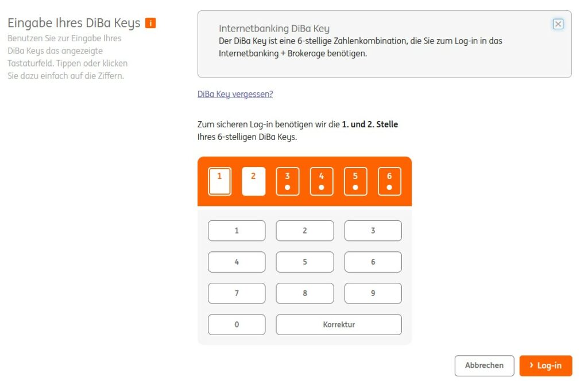Click the masked sixth digit slot
Image resolution: width=588 pixels, height=381 pixels.
pos(389,181)
